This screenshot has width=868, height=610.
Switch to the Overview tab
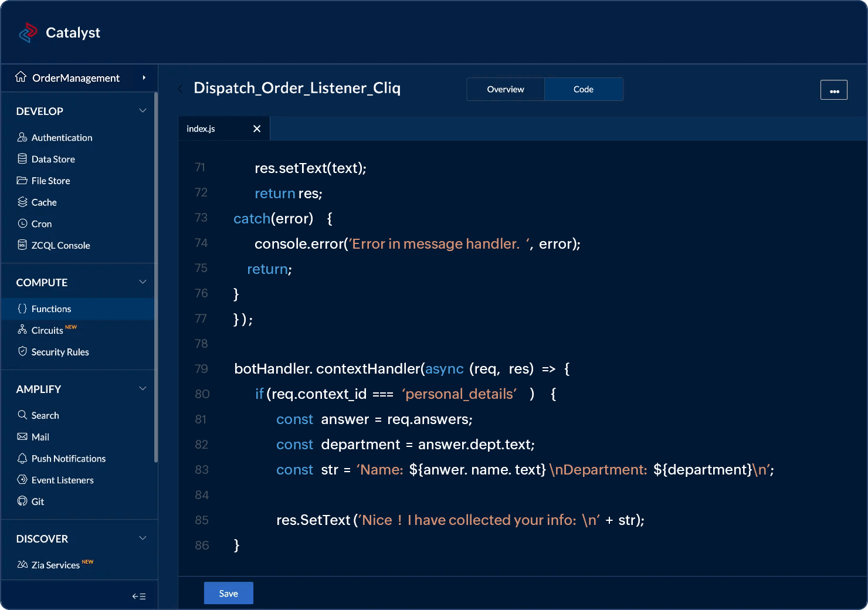click(x=506, y=89)
